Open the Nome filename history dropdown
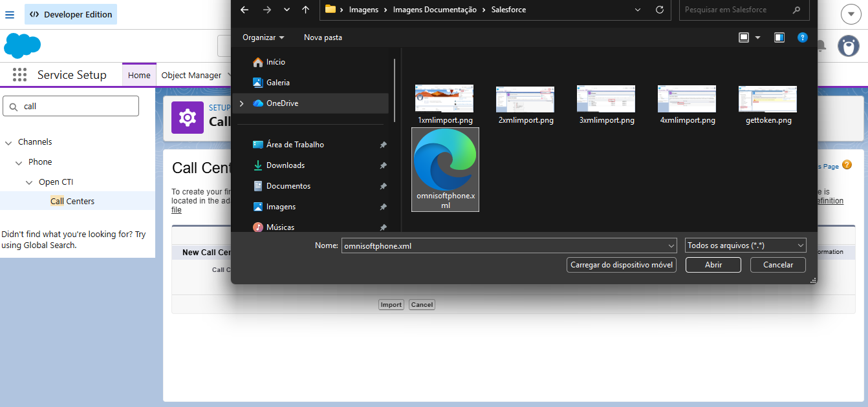Viewport: 868px width, 407px height. [x=671, y=245]
